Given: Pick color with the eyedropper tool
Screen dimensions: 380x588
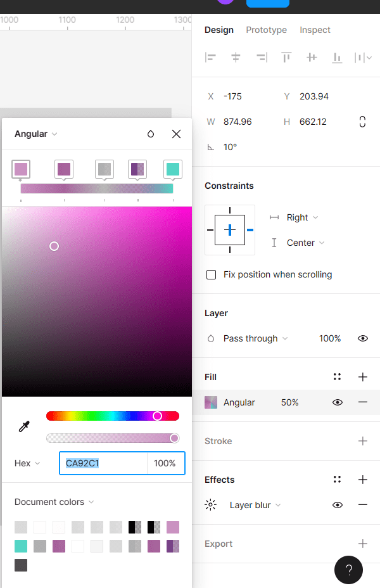Looking at the screenshot, I should click(24, 426).
